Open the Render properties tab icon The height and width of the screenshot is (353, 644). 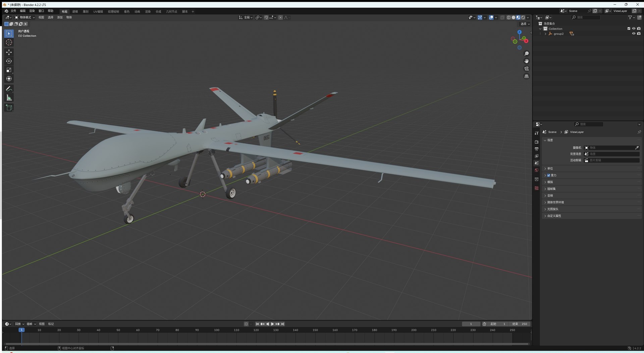coord(537,142)
